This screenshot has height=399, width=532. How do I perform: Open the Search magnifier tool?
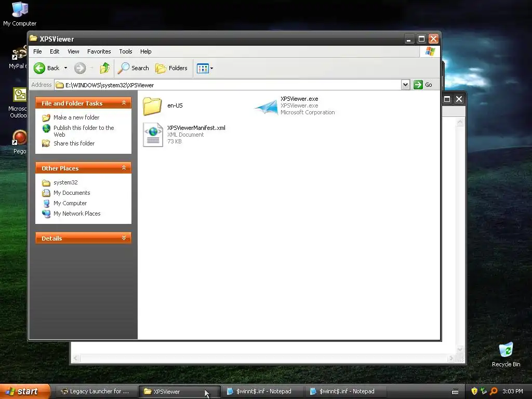pyautogui.click(x=134, y=68)
